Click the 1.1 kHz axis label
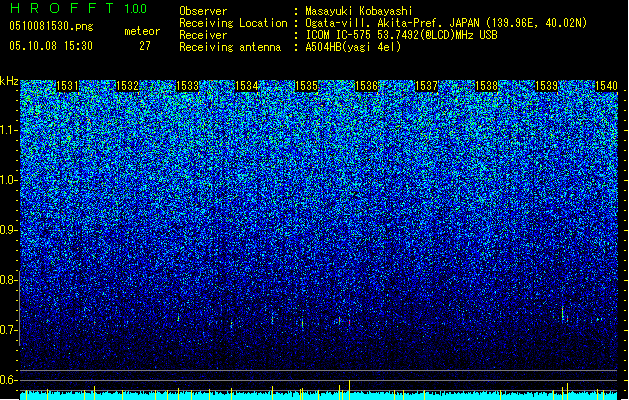Screen dimensions: 629x400 point(9,130)
